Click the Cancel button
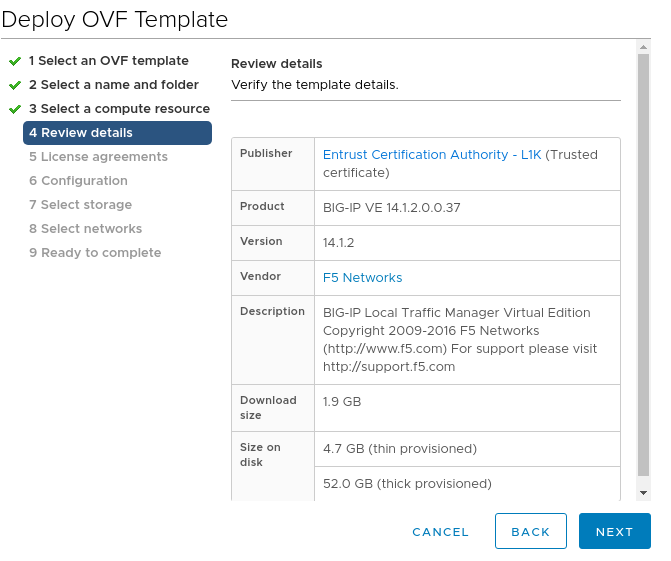Screen dimensions: 671x561 click(440, 532)
